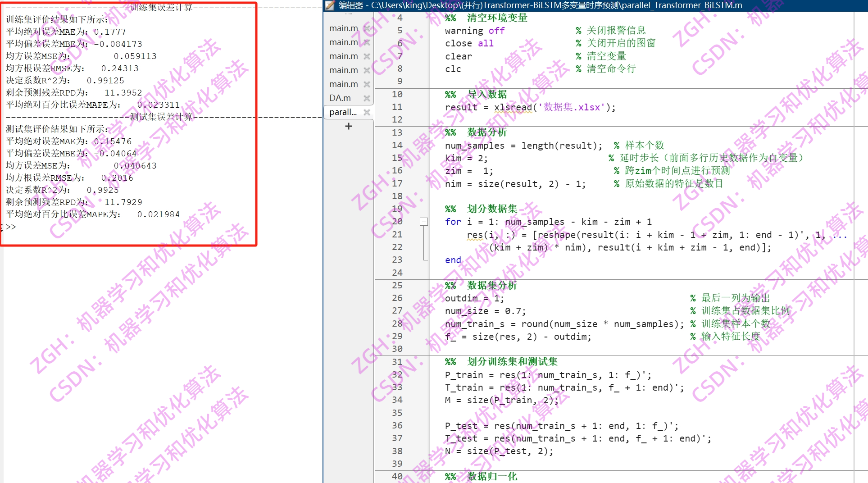
Task: Switch to the DA.m tab
Action: coord(341,98)
